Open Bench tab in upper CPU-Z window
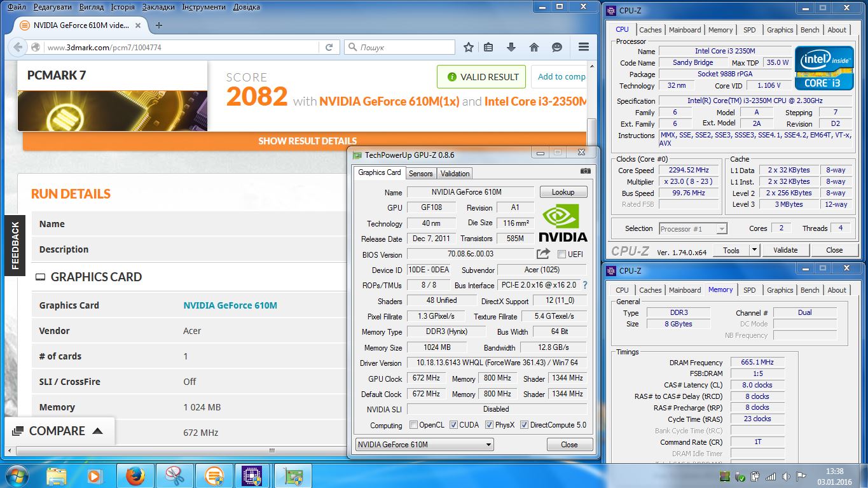The image size is (868, 488). point(809,30)
